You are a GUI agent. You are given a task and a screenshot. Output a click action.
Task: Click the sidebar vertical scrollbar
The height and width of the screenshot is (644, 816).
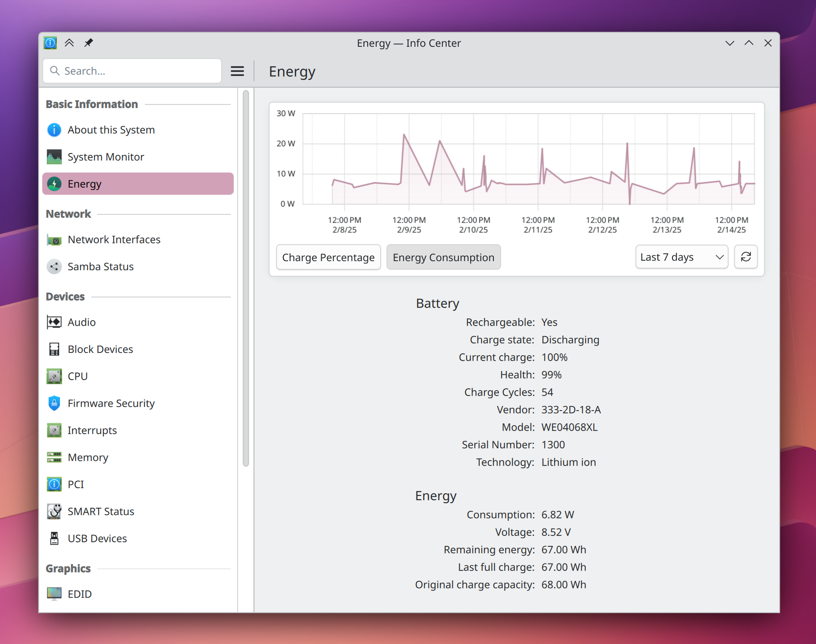coord(246,278)
